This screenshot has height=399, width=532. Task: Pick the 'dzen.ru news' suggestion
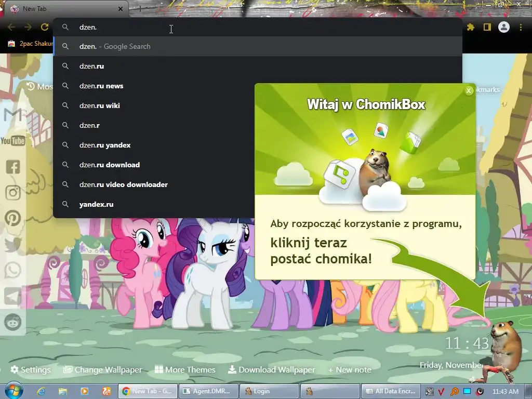(154, 86)
